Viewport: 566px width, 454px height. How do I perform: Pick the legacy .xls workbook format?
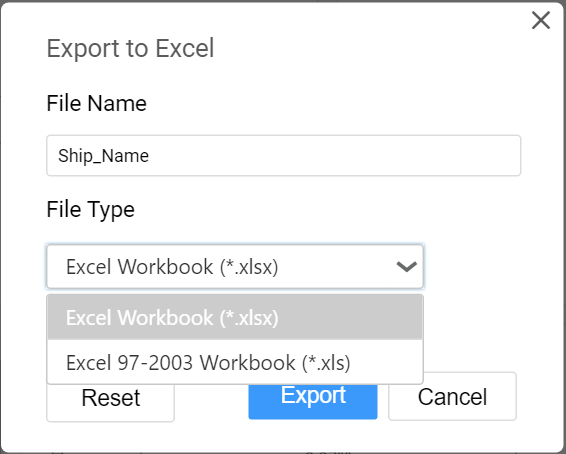click(x=235, y=362)
